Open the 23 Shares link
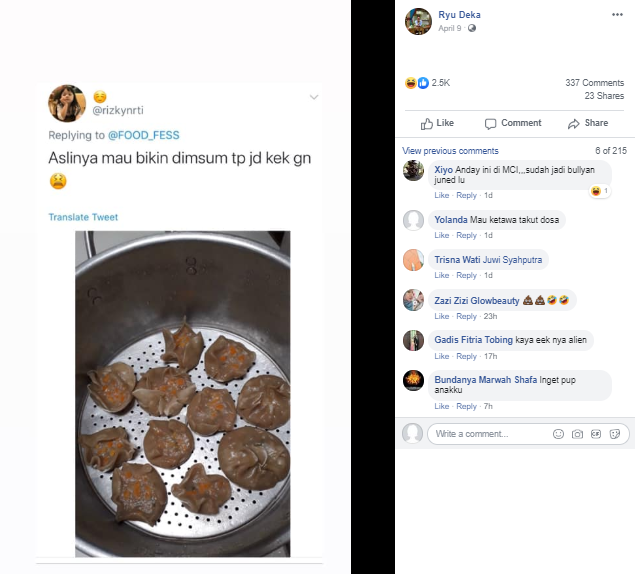Viewport: 635px width, 574px height. pyautogui.click(x=604, y=95)
